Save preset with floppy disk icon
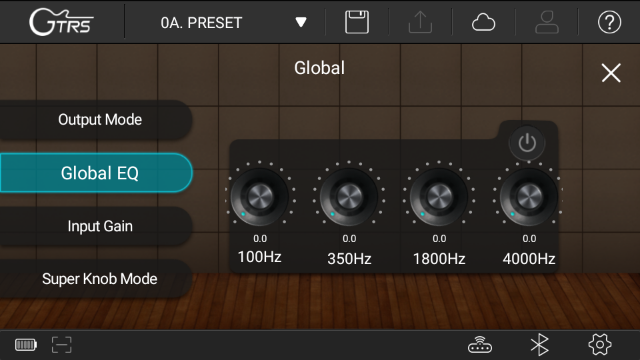 pos(357,22)
